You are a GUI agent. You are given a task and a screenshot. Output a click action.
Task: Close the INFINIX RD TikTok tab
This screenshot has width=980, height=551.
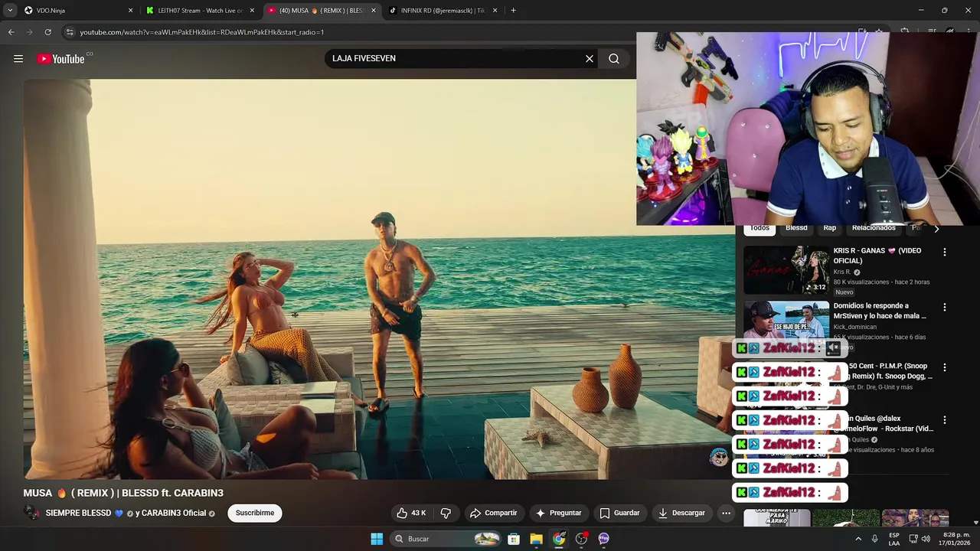[x=495, y=11]
